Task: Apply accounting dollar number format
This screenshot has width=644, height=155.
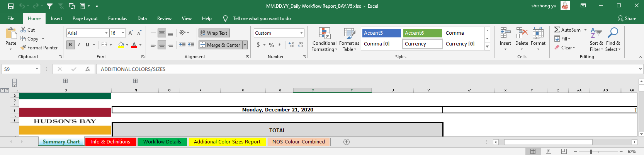Action: (258, 45)
